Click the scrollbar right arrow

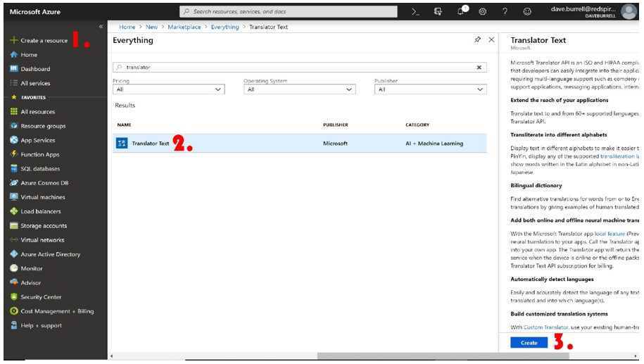pyautogui.click(x=636, y=356)
